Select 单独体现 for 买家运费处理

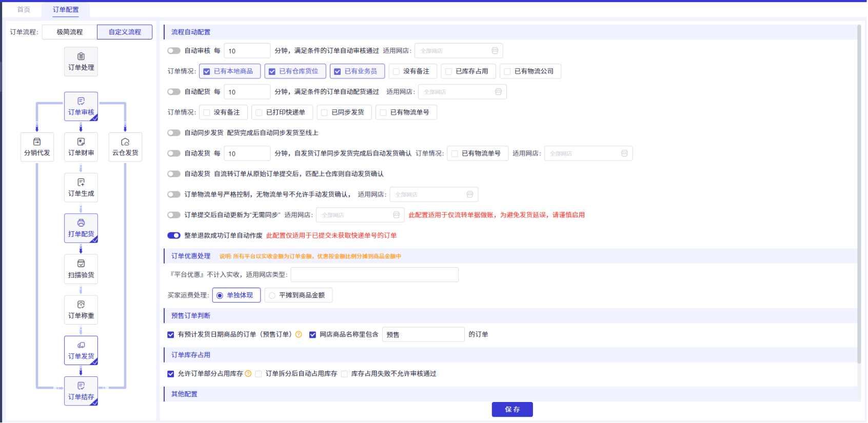click(236, 295)
